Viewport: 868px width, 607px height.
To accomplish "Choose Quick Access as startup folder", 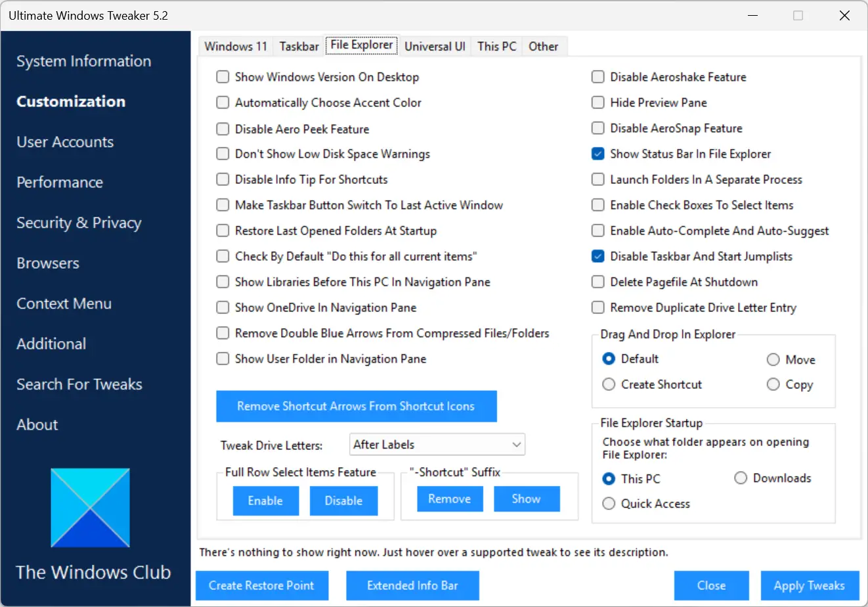I will (609, 504).
